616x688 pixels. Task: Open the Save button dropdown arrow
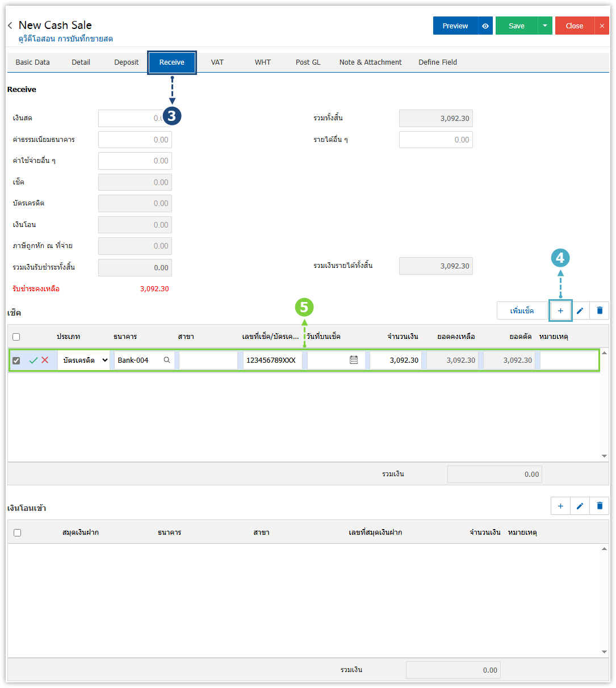(545, 26)
